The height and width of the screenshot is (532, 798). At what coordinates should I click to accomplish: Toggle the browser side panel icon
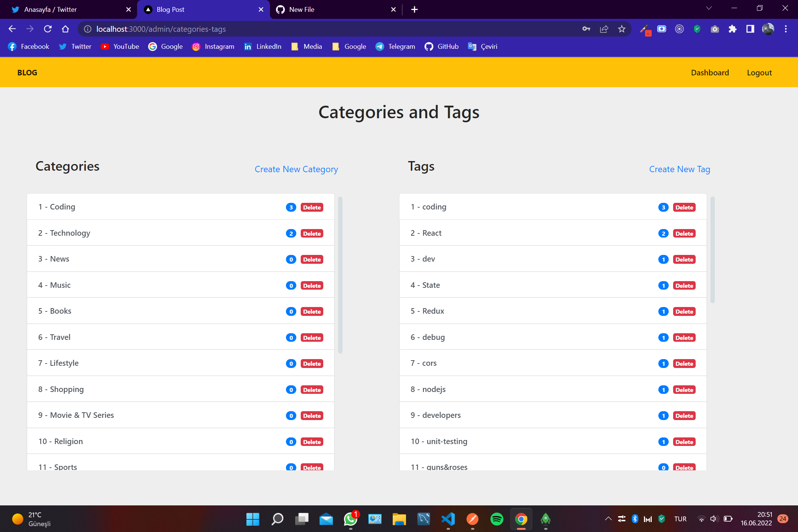point(750,29)
